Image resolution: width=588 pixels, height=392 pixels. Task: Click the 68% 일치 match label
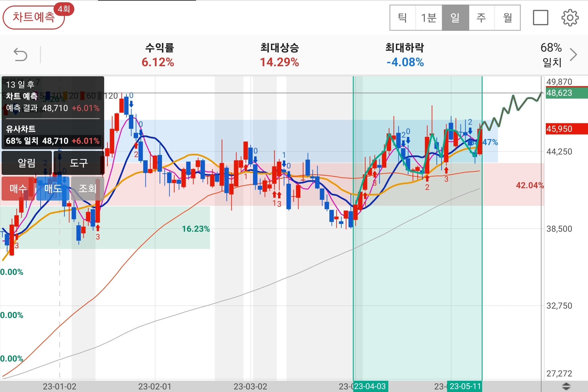coord(551,55)
